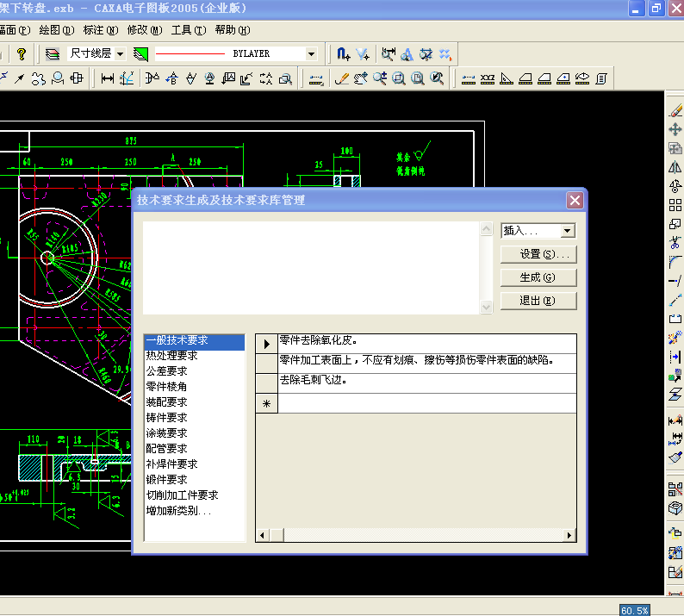Click the magnet snap point icon
This screenshot has height=616, width=684.
pos(343,54)
